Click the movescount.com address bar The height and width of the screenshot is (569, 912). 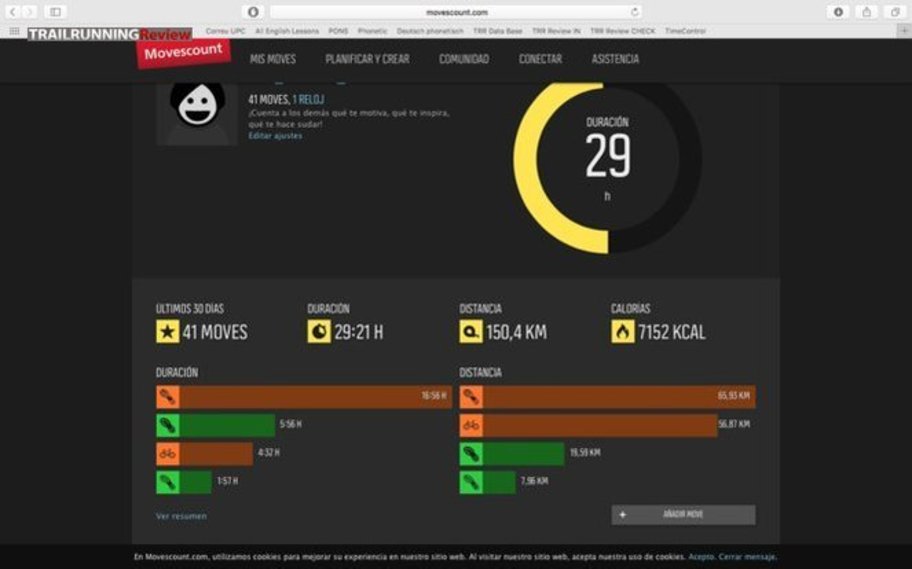[x=457, y=12]
